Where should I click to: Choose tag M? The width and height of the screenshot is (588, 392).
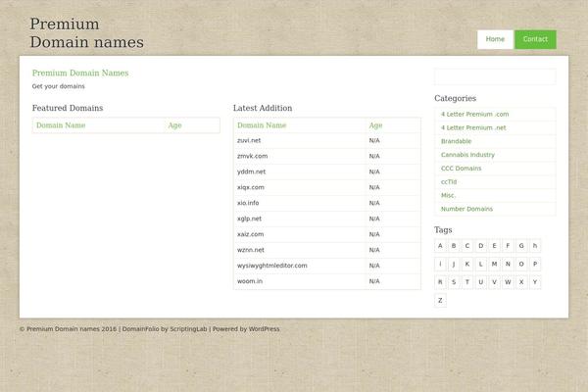click(494, 264)
